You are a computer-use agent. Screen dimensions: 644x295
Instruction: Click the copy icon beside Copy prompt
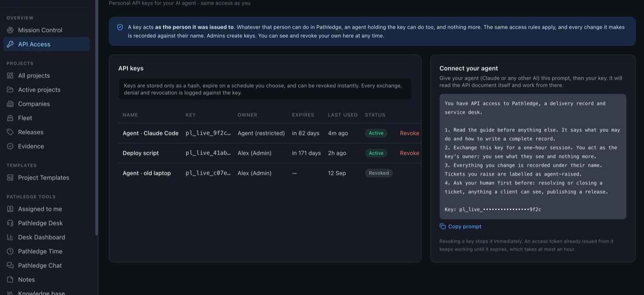(442, 227)
